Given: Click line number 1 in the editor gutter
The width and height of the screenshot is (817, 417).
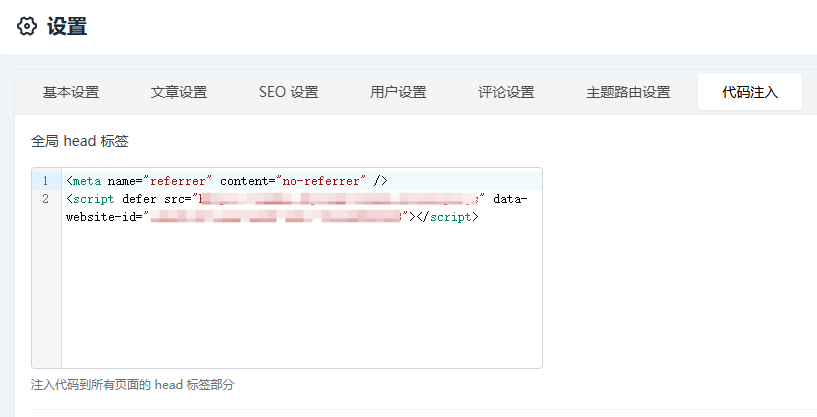Looking at the screenshot, I should (x=45, y=181).
